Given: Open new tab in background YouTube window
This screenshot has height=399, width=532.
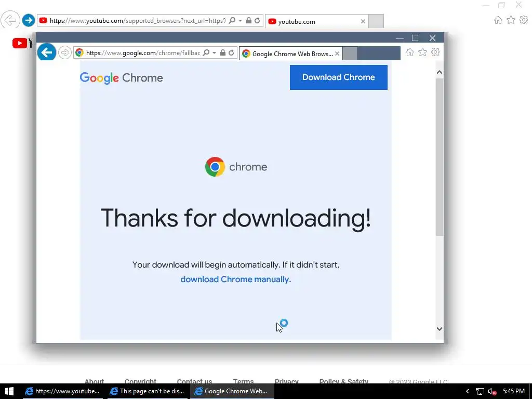Looking at the screenshot, I should point(376,21).
